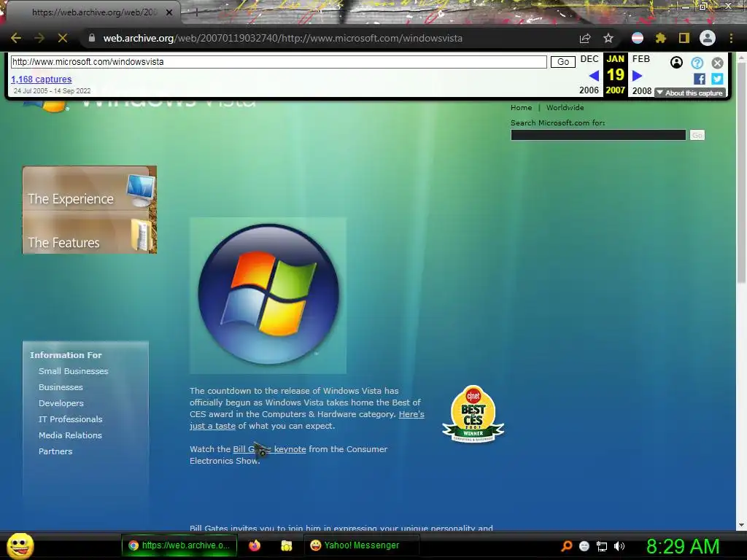Open Wayback user account icon
747x560 pixels.
click(676, 63)
